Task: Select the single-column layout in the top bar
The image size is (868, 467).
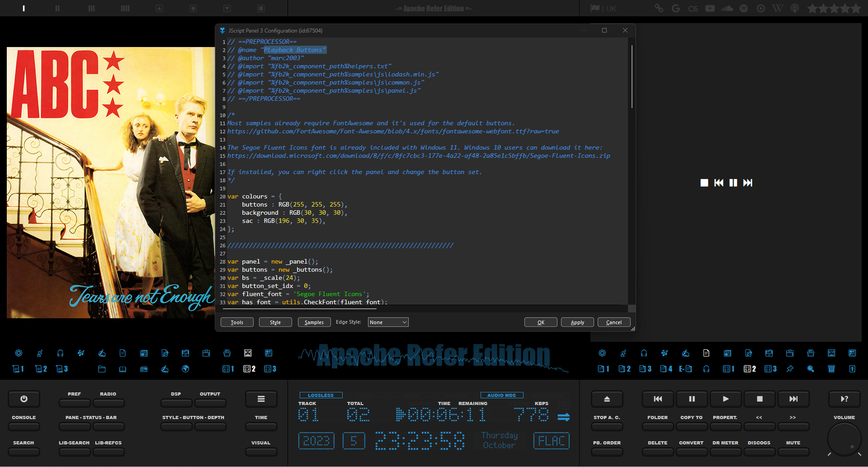Action: pos(24,9)
